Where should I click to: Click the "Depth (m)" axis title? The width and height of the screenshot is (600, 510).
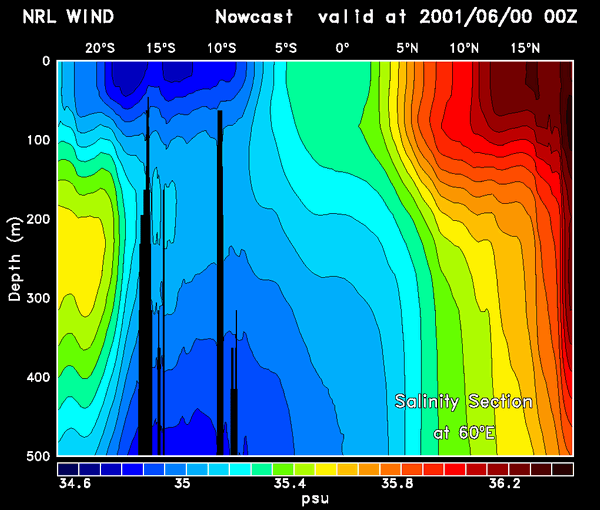15,259
